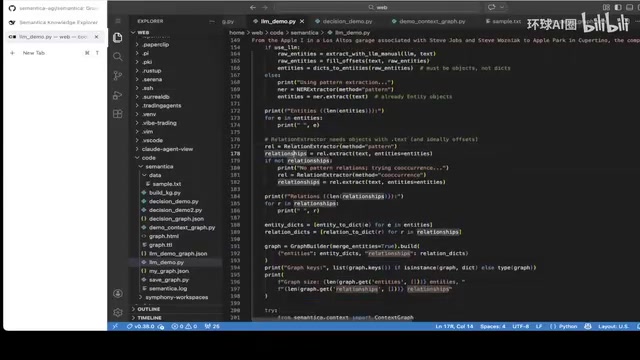
Task: Open the Run and Debug view
Action: (118, 95)
